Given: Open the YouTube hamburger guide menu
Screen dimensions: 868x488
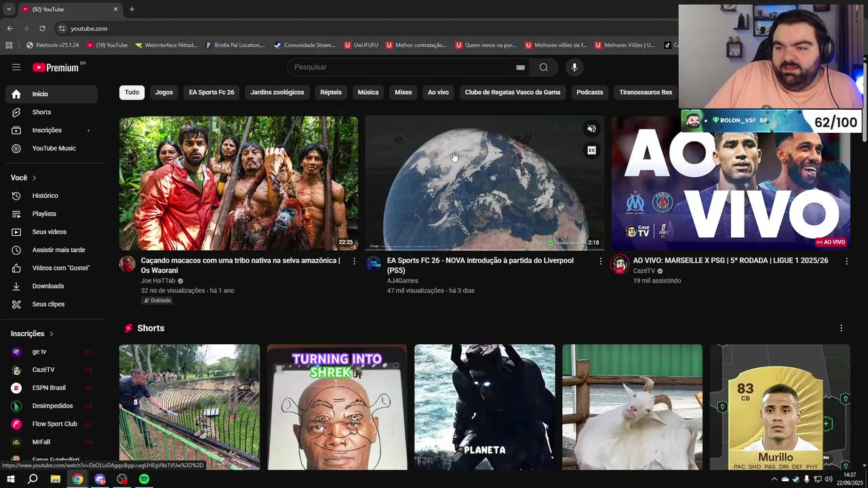Looking at the screenshot, I should (x=16, y=67).
